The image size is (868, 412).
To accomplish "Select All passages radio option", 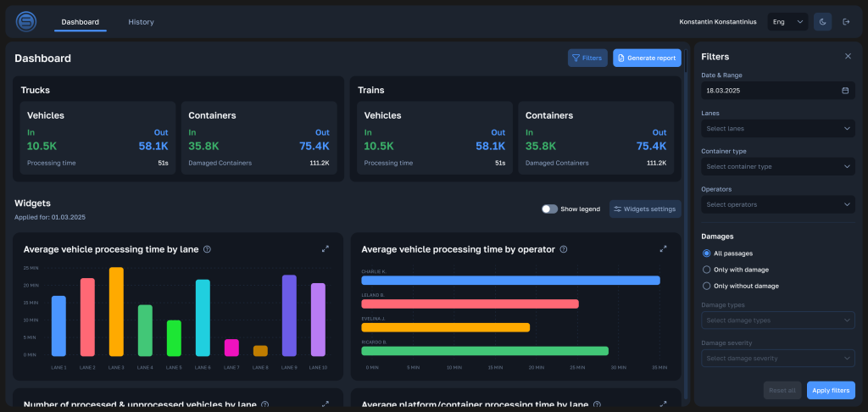I will pos(706,253).
